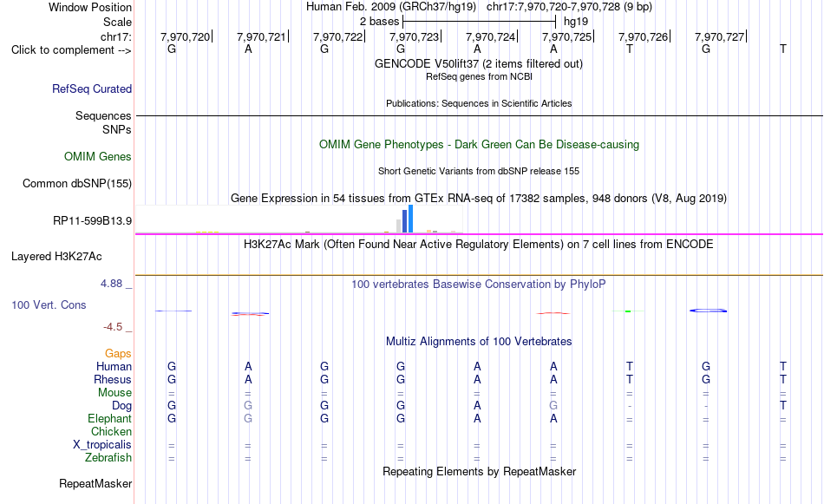Click the chr17:7,970,720-7,970,728 (9 bp) position text
Screen dimensions: 824x504
[569, 7]
